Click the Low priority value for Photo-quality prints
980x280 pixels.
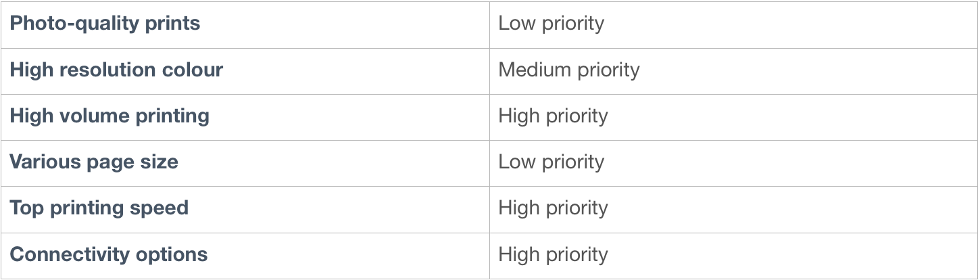click(551, 24)
